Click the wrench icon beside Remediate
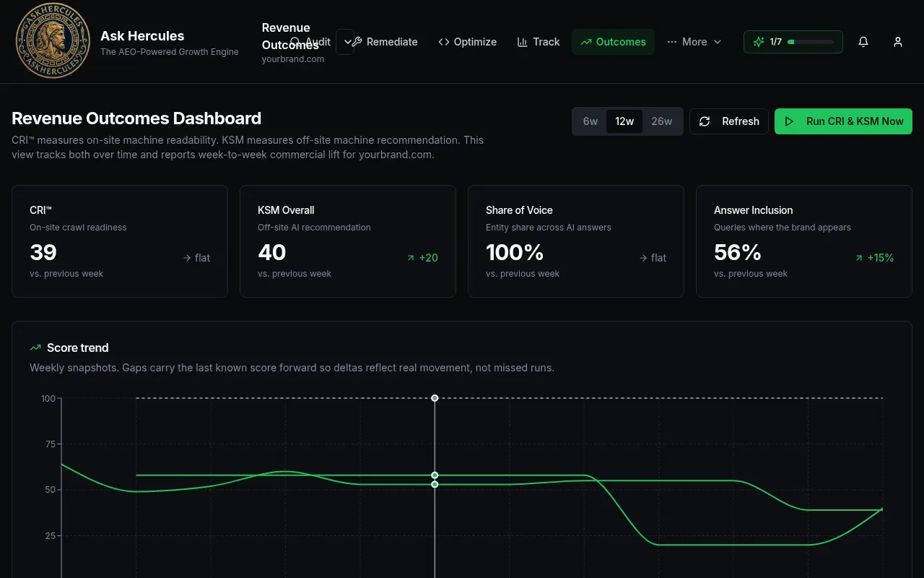Viewport: 924px width, 578px height. [357, 42]
